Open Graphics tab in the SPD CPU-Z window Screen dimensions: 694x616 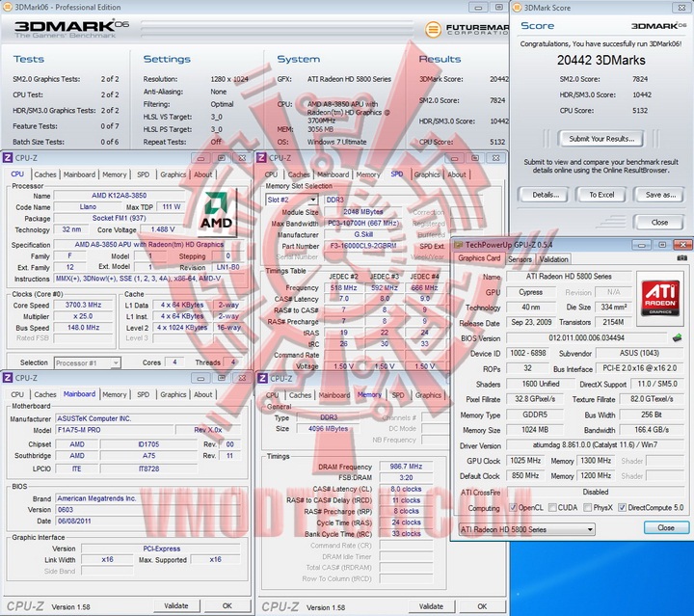click(427, 174)
